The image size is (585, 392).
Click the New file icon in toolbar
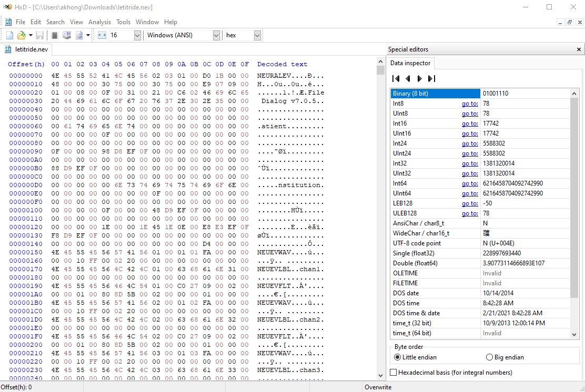9,35
